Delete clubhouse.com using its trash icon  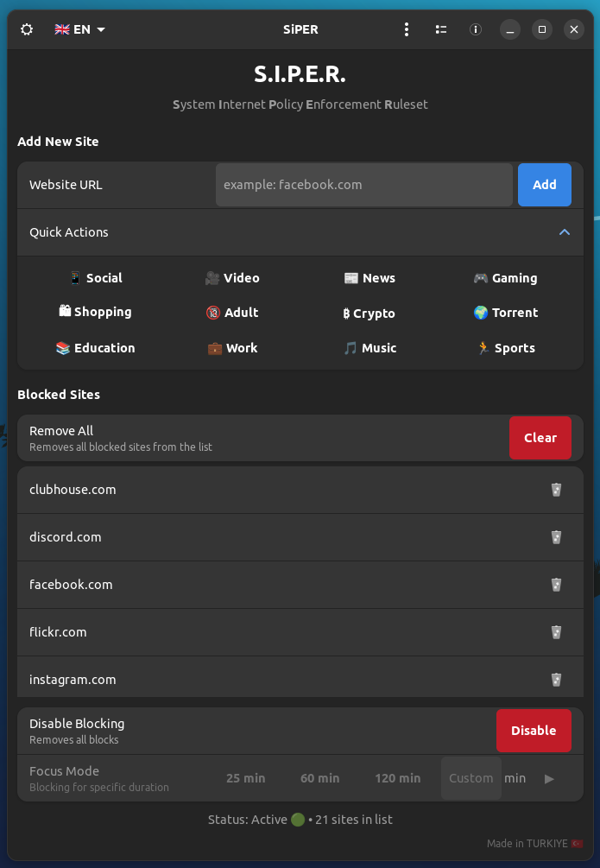pyautogui.click(x=556, y=490)
